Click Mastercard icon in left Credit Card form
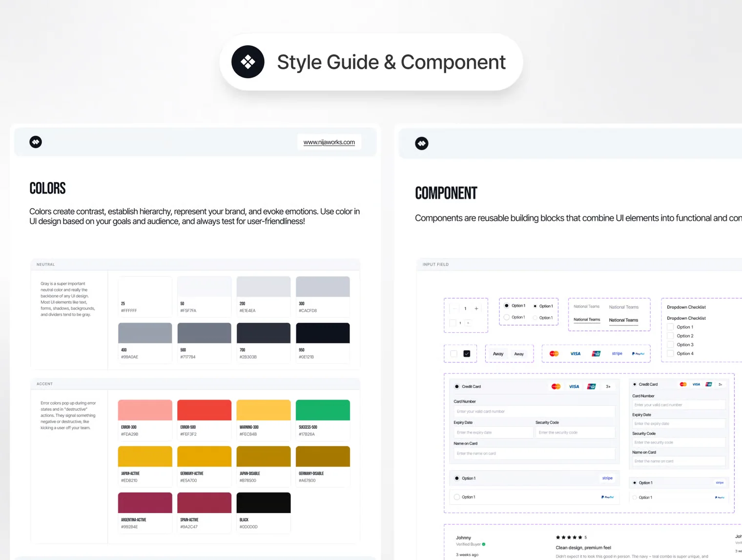The width and height of the screenshot is (742, 560). pyautogui.click(x=556, y=386)
